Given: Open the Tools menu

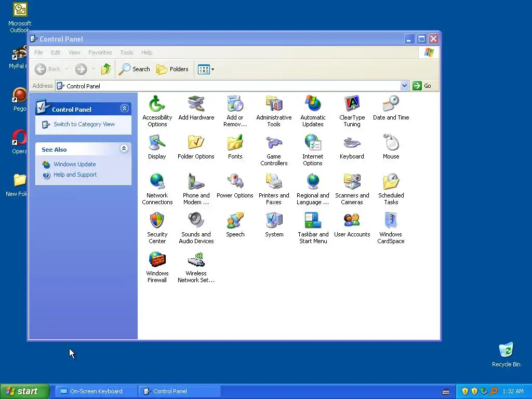Looking at the screenshot, I should click(127, 52).
